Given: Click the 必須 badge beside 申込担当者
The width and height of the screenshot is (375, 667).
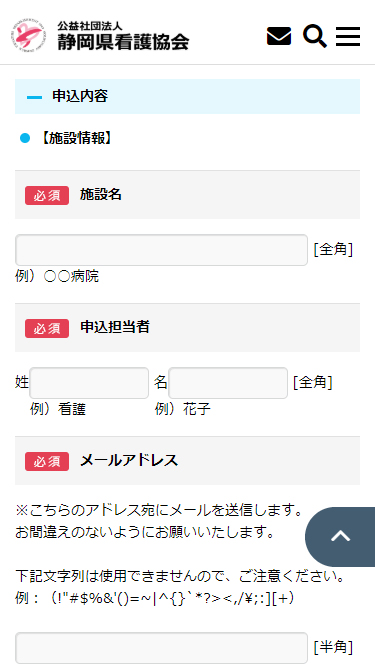Looking at the screenshot, I should point(47,328).
